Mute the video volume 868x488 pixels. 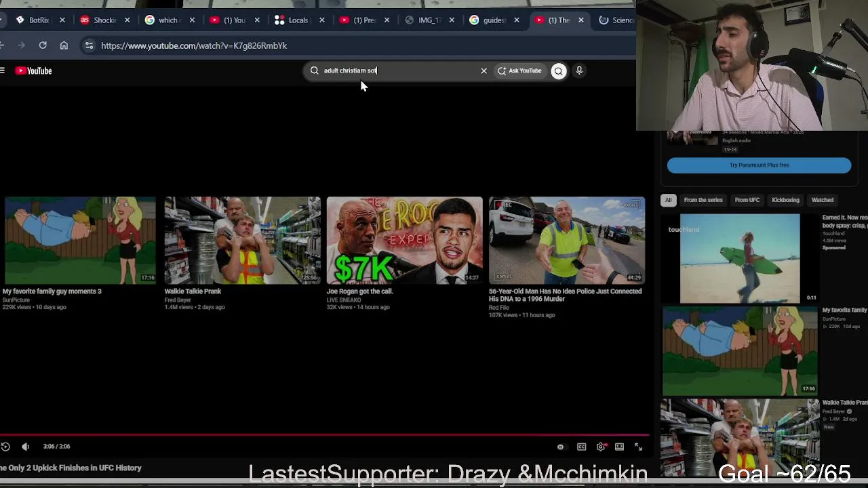25,447
